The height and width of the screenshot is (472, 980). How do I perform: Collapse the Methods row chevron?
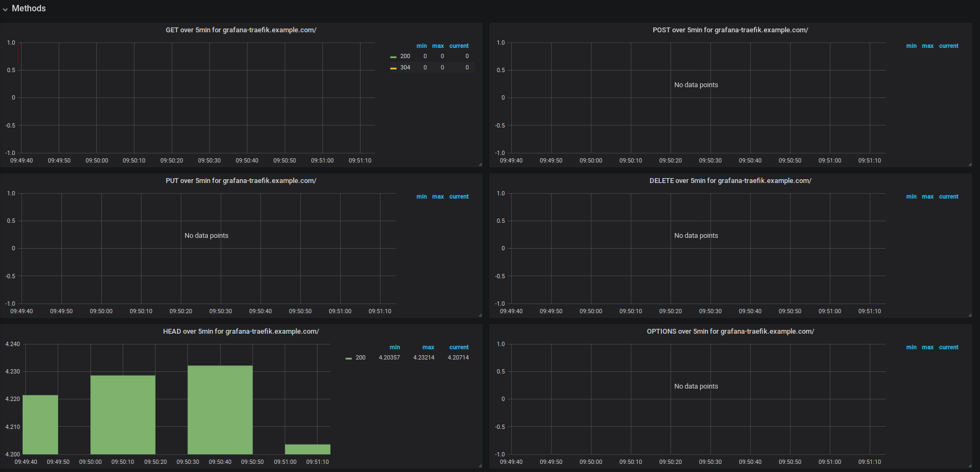click(x=5, y=9)
